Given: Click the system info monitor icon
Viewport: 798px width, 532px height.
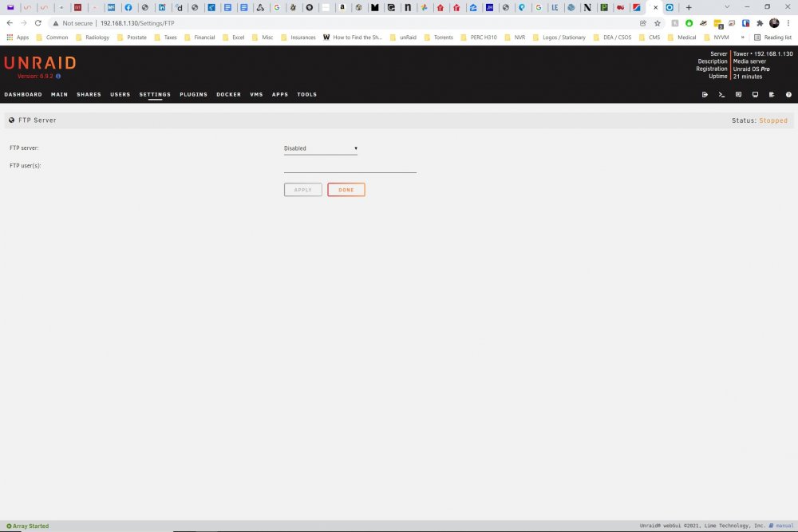Looking at the screenshot, I should click(x=755, y=95).
